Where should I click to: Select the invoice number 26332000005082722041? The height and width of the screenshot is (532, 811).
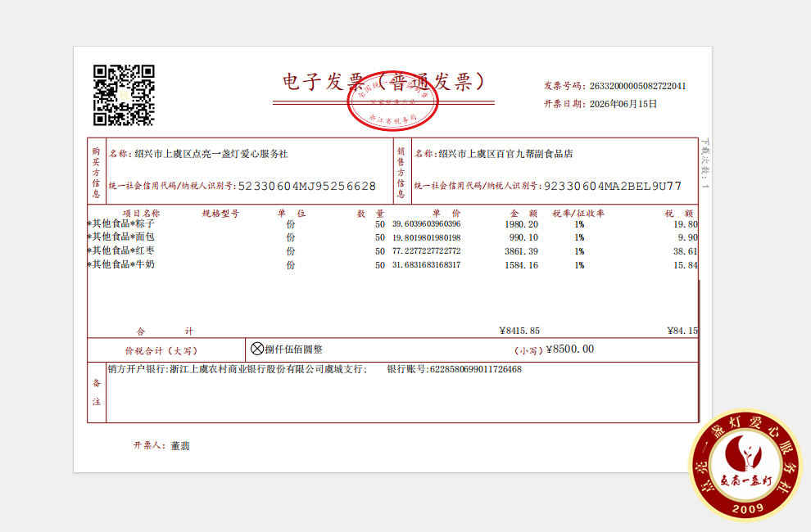tap(637, 86)
